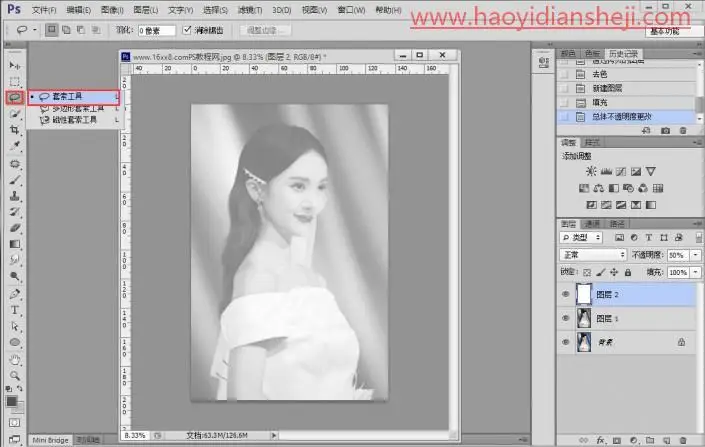Add a Black & White adjustment

(x=614, y=188)
